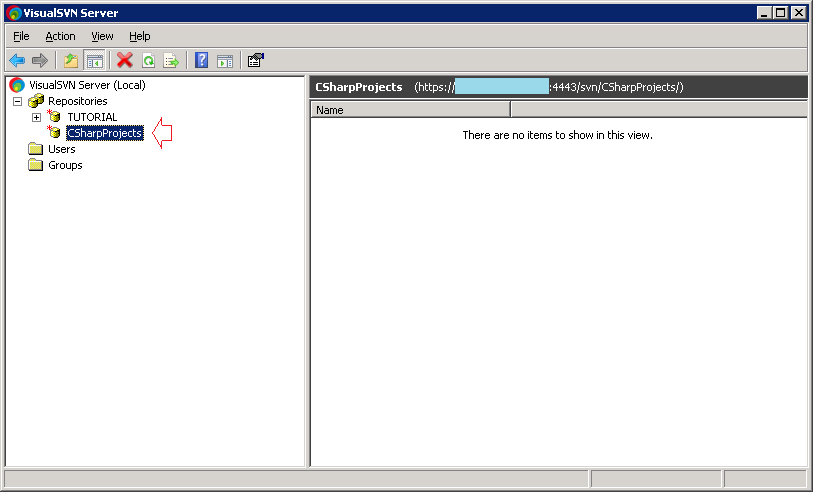
Task: Select the TUTORIAL repository label
Action: click(x=92, y=117)
